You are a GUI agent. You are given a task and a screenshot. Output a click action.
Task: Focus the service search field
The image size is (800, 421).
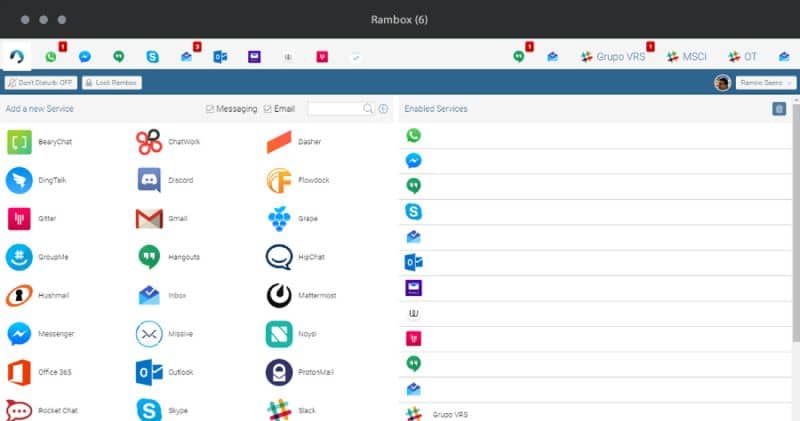(335, 109)
